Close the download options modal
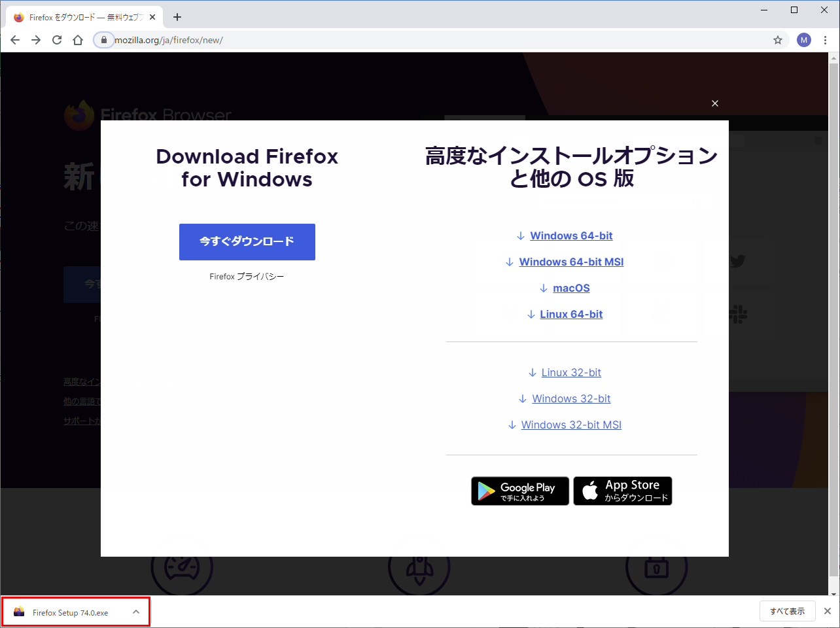This screenshot has height=628, width=840. [715, 103]
